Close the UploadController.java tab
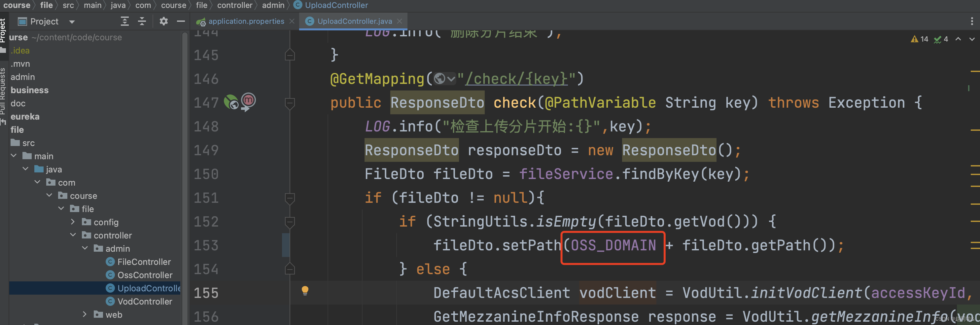This screenshot has width=980, height=325. pos(400,21)
